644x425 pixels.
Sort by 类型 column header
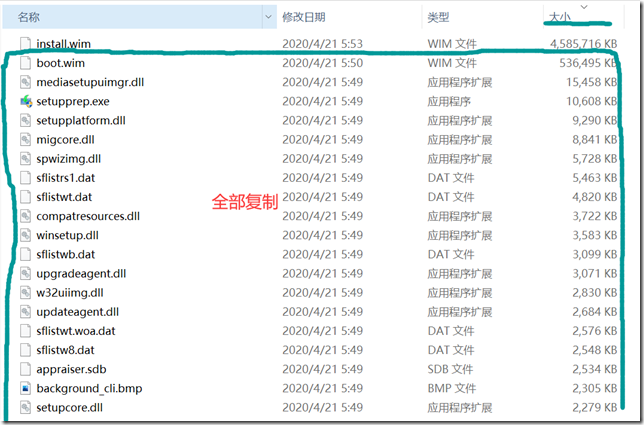click(438, 17)
